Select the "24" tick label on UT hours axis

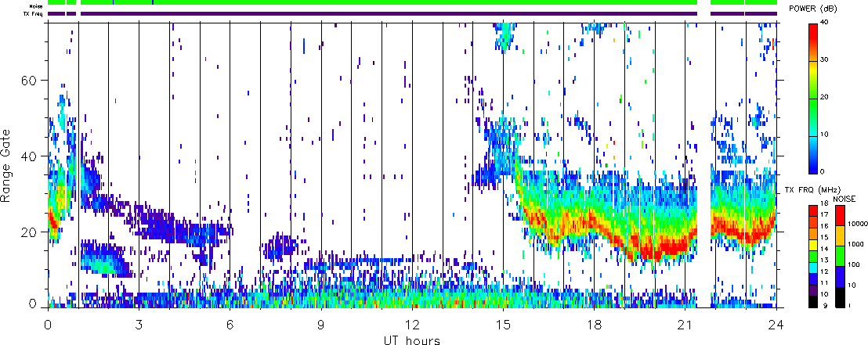coord(776,324)
